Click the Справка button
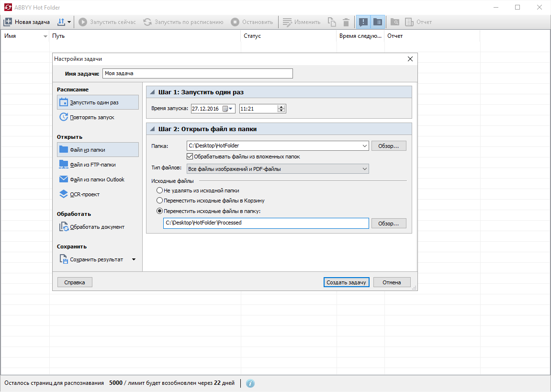551x392 pixels. click(x=75, y=282)
